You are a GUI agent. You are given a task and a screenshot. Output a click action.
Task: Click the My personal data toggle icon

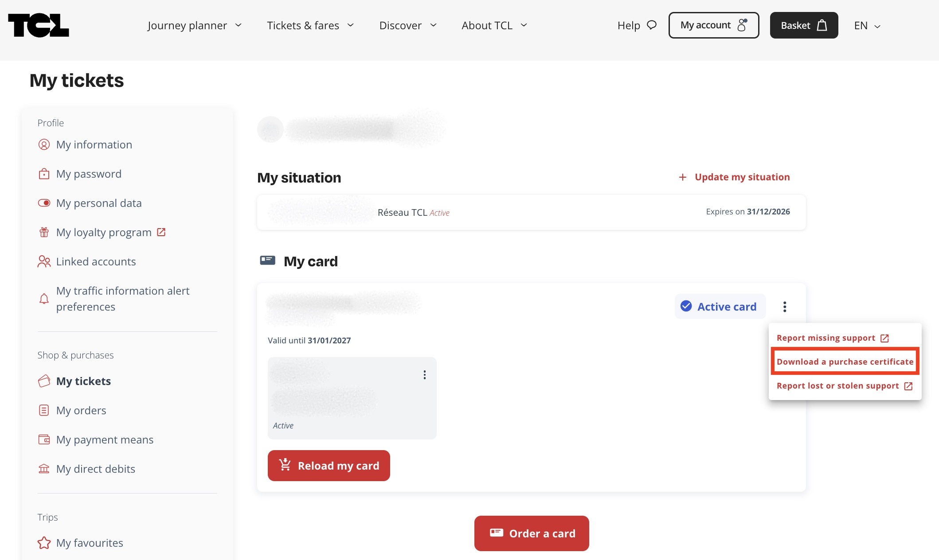point(44,203)
